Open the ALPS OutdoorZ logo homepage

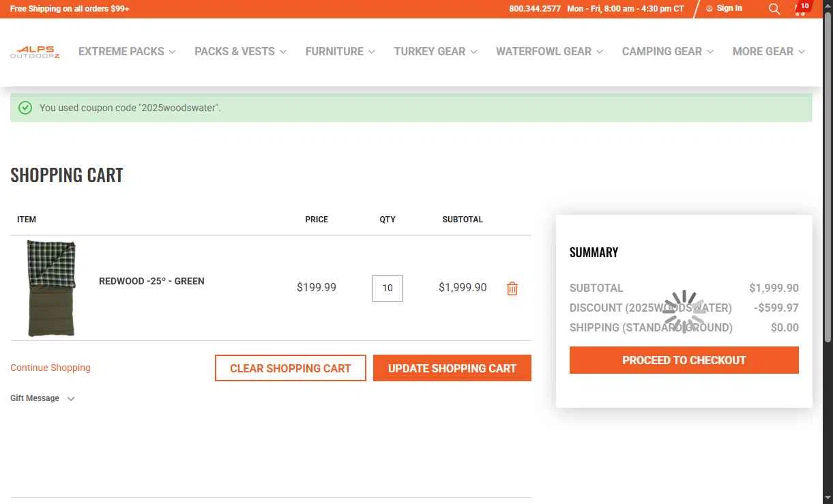coord(35,52)
